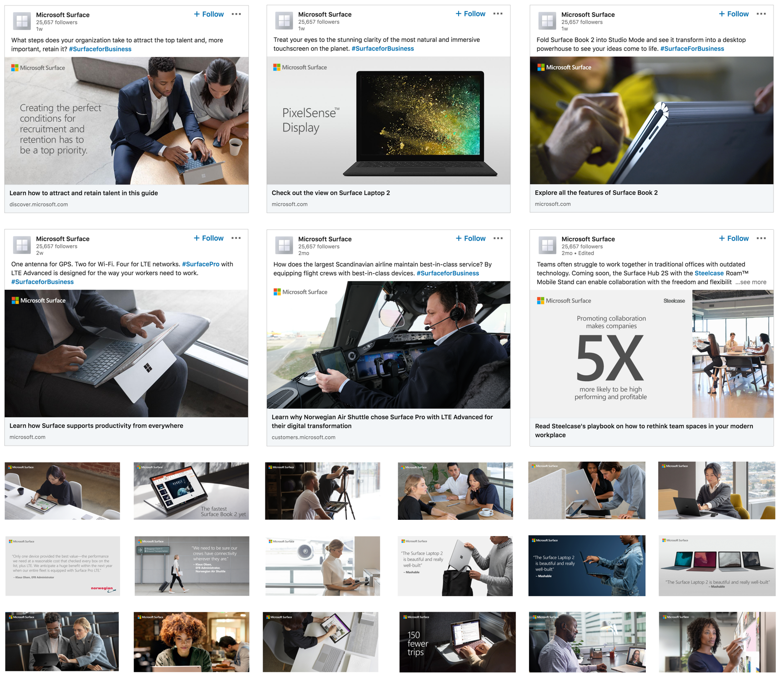Screen dimensions: 784x679
Task: Open #SurfaceForBusiness hashtag in the Studio Mode post
Action: click(x=692, y=49)
